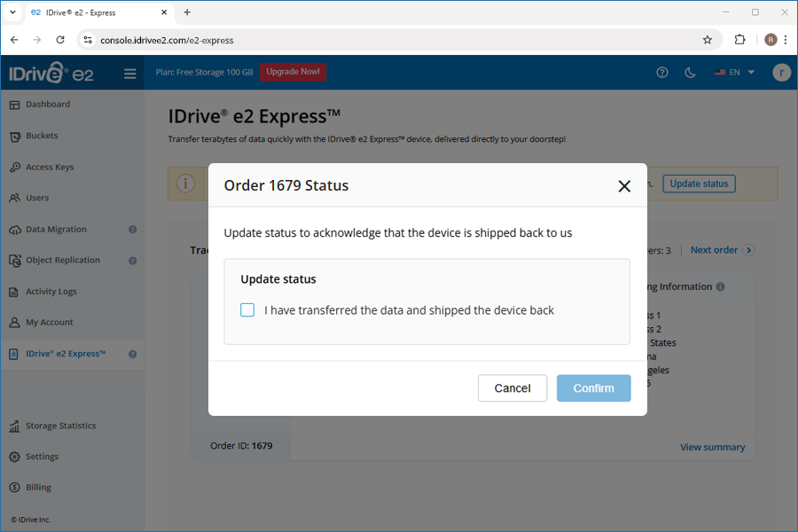Open Buckets from the sidebar
Image resolution: width=798 pixels, height=532 pixels.
(x=42, y=136)
